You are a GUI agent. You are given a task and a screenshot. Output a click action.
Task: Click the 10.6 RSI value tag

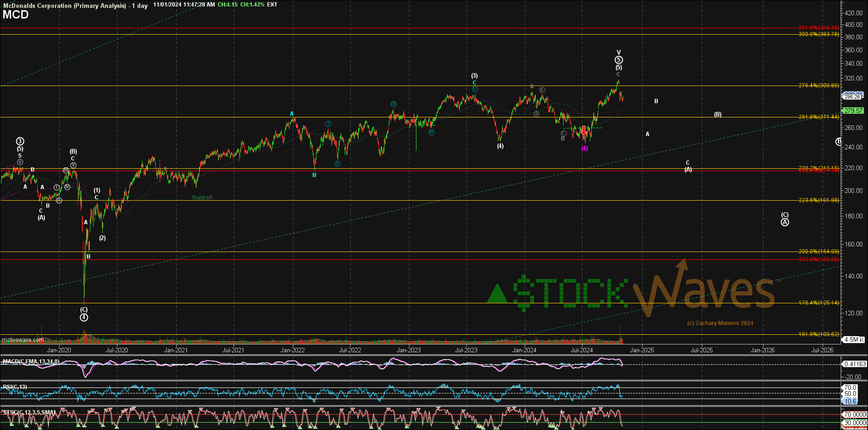[x=850, y=401]
